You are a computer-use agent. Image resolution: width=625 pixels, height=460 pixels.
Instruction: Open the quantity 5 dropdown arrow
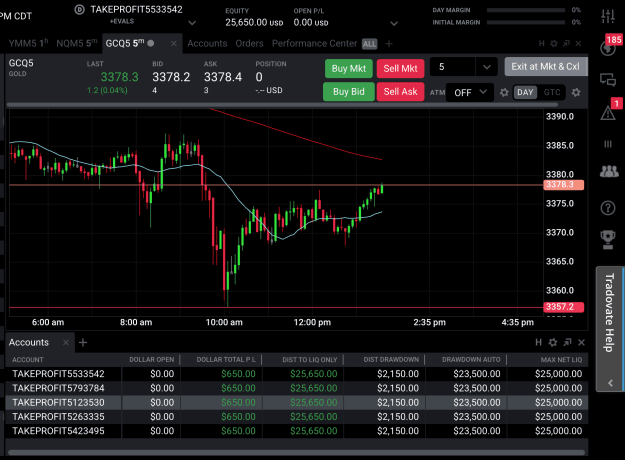click(486, 67)
